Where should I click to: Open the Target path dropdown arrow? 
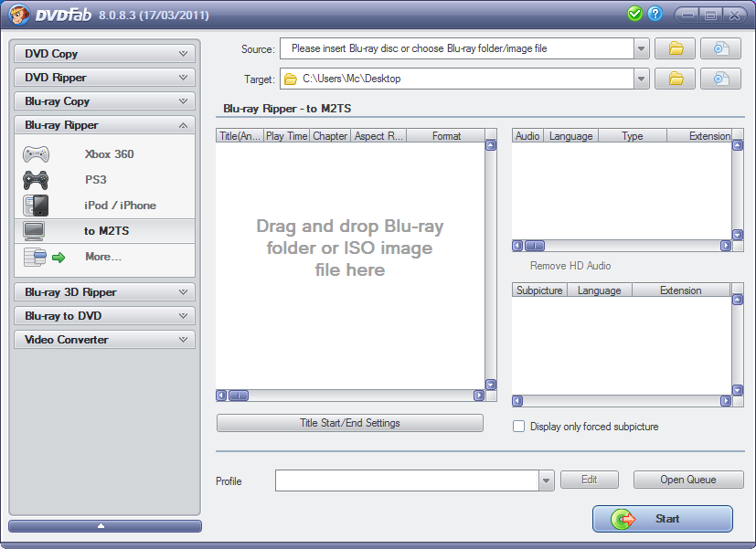click(641, 79)
